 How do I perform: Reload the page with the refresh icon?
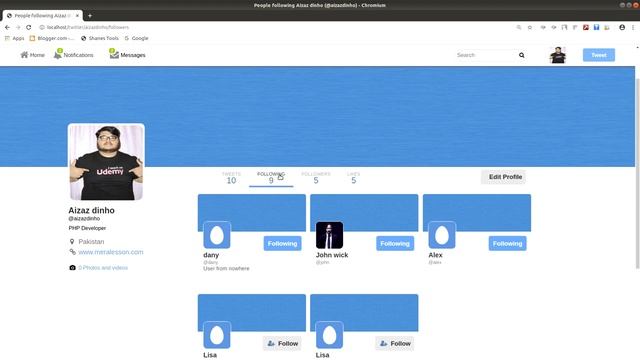[x=29, y=27]
